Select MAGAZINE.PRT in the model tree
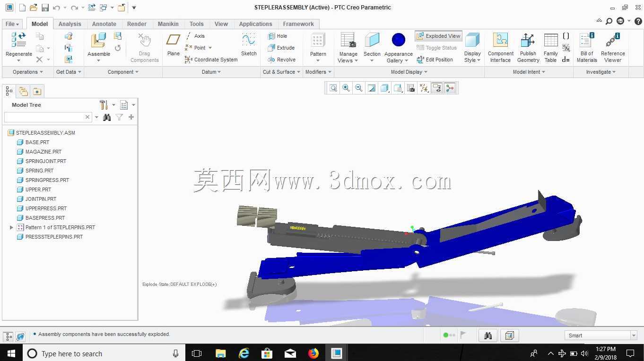Viewport: 644px width, 361px height. pyautogui.click(x=44, y=152)
